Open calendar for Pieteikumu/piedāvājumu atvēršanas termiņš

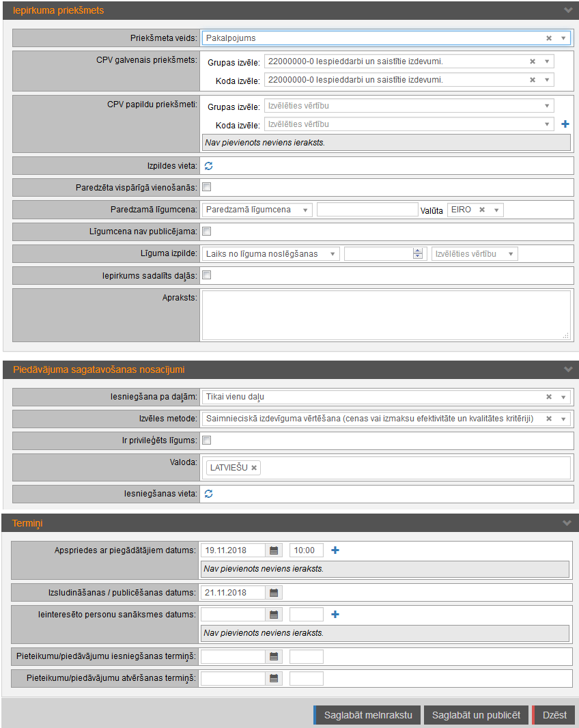coord(274,678)
